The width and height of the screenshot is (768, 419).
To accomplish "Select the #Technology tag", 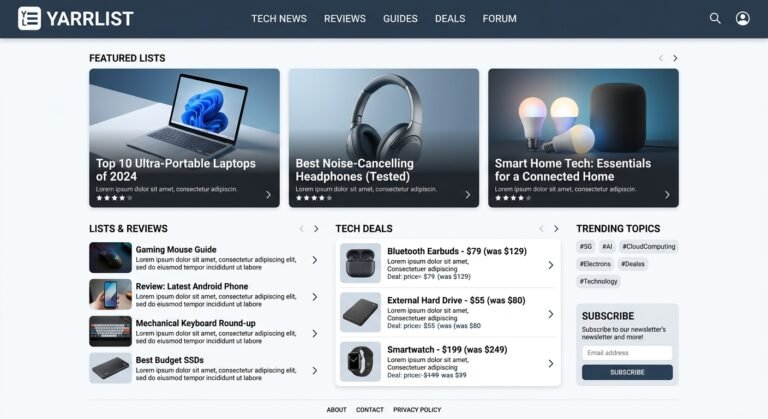I will [599, 281].
